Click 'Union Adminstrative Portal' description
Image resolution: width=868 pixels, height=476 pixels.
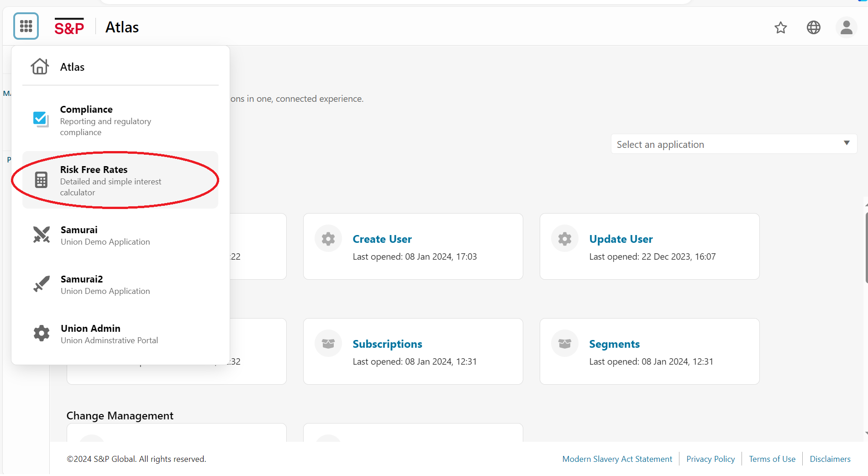[x=110, y=340]
